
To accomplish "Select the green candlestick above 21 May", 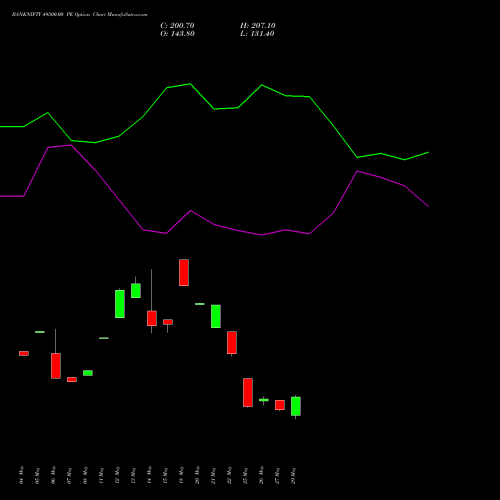I will pyautogui.click(x=216, y=316).
